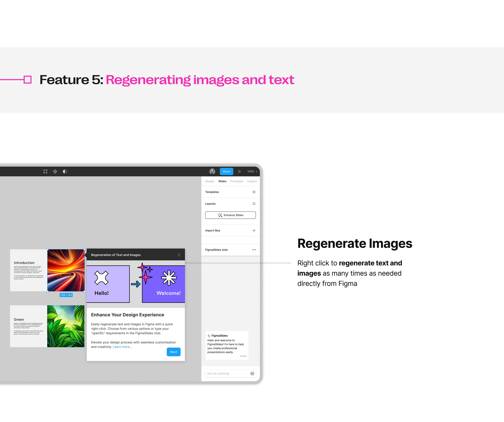Click the send arrow icon in chat

point(252,374)
